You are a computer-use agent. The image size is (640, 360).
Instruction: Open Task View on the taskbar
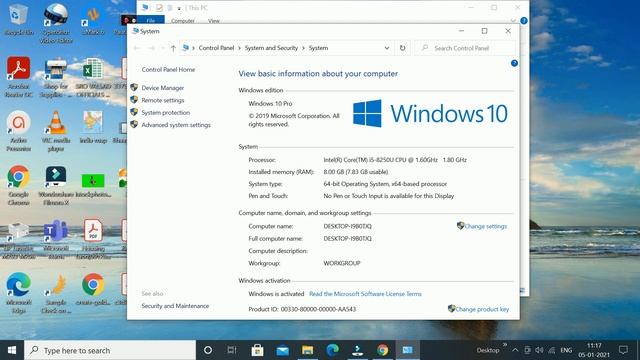[232, 350]
